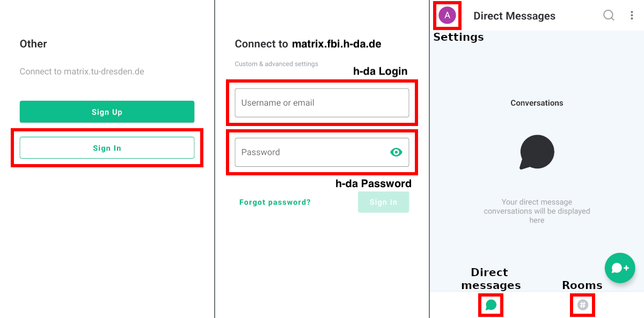Click the faded Sign In submit button

[383, 202]
